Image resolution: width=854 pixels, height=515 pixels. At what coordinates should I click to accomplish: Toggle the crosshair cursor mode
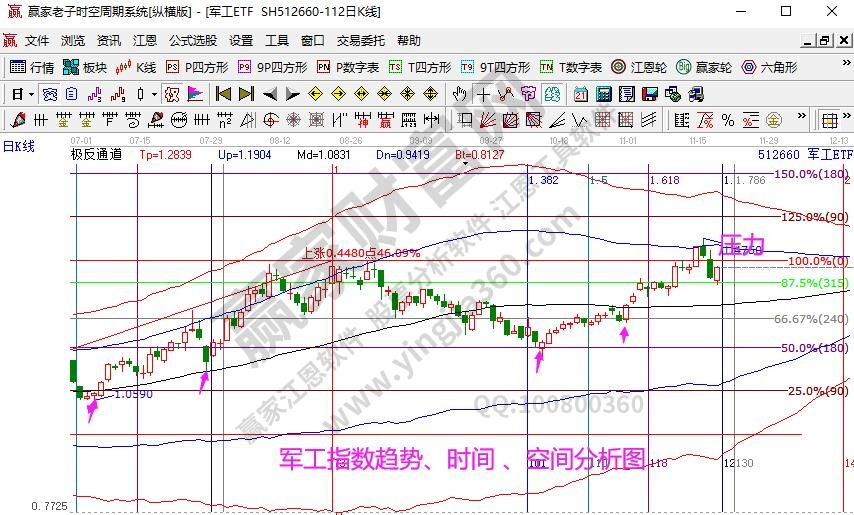tap(483, 94)
